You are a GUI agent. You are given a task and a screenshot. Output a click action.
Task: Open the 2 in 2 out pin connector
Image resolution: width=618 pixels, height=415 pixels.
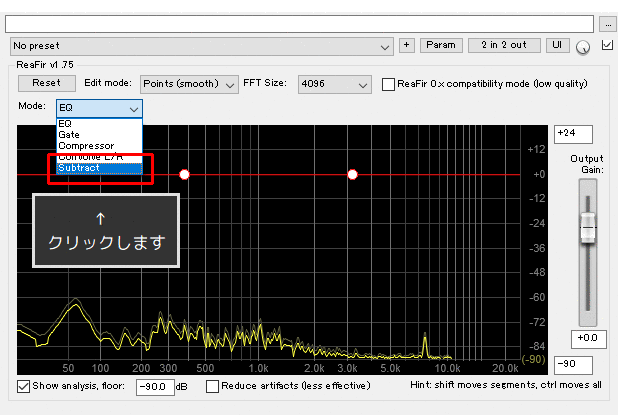point(510,45)
